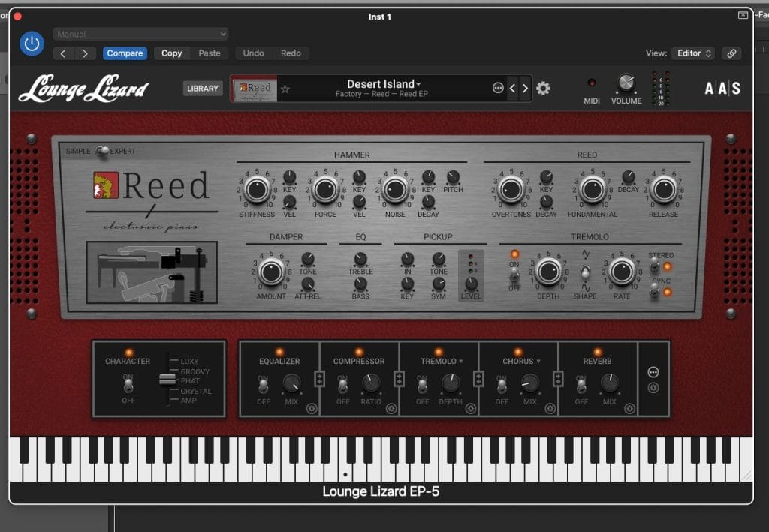This screenshot has height=532, width=769.
Task: Open preset options ellipsis icon
Action: 497,89
